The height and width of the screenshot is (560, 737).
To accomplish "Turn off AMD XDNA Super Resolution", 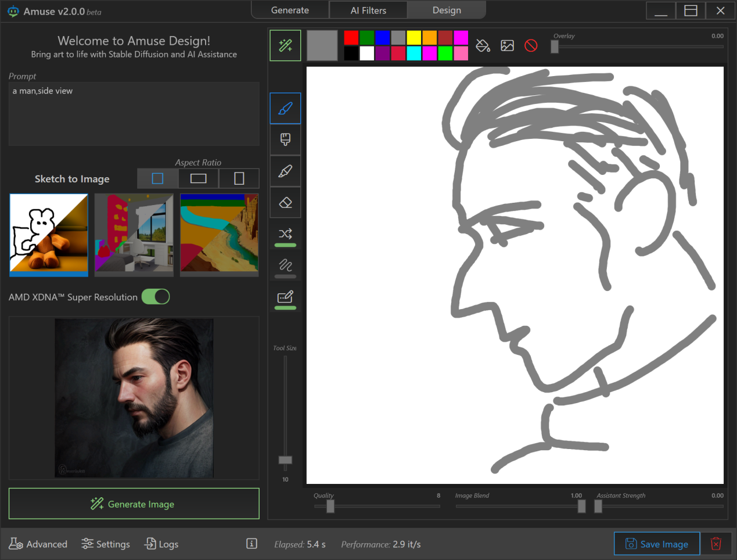I will [x=156, y=297].
